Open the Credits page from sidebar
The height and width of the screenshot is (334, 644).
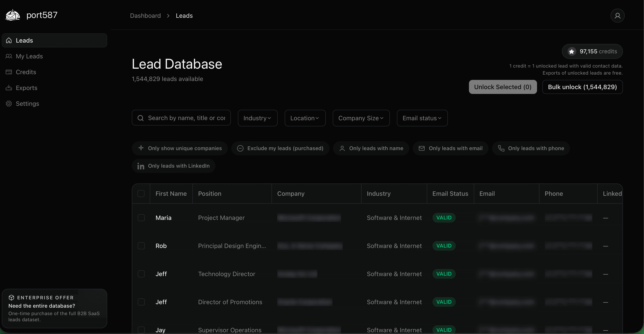(26, 72)
